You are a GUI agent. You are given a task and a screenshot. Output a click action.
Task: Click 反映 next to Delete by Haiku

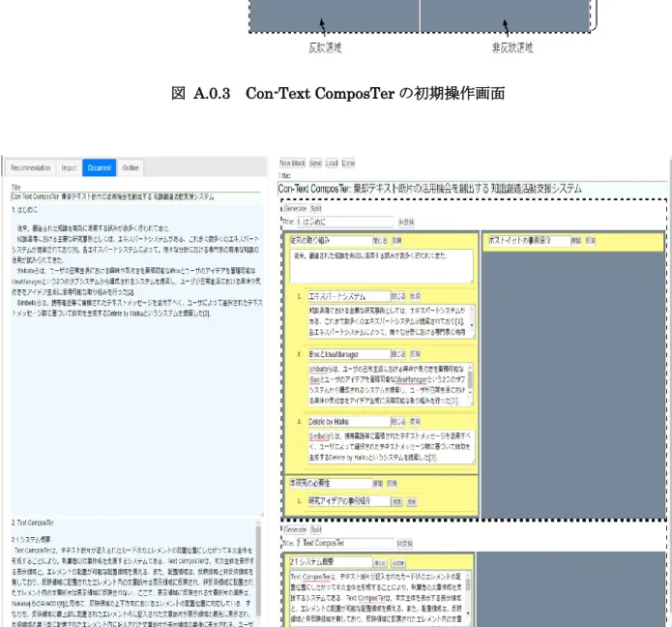(415, 422)
